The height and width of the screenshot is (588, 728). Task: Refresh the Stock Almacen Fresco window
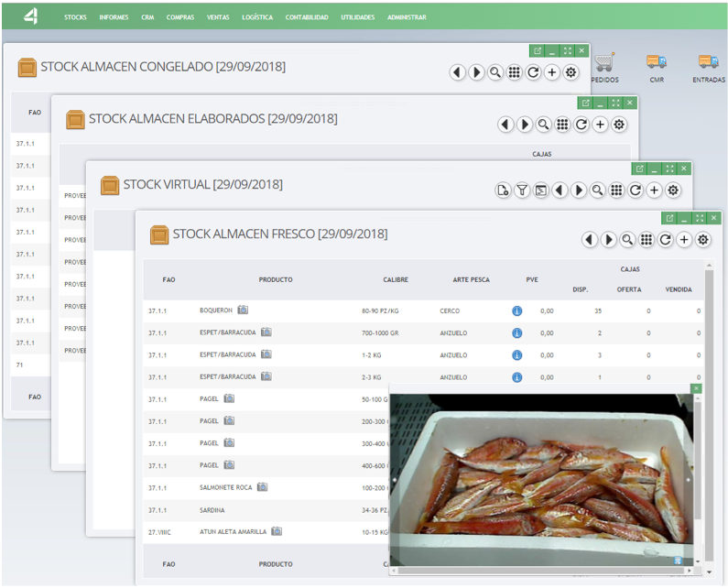[x=666, y=239]
